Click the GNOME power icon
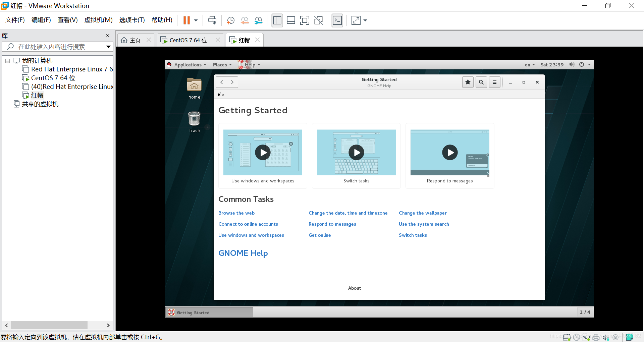Image resolution: width=644 pixels, height=342 pixels. point(582,64)
